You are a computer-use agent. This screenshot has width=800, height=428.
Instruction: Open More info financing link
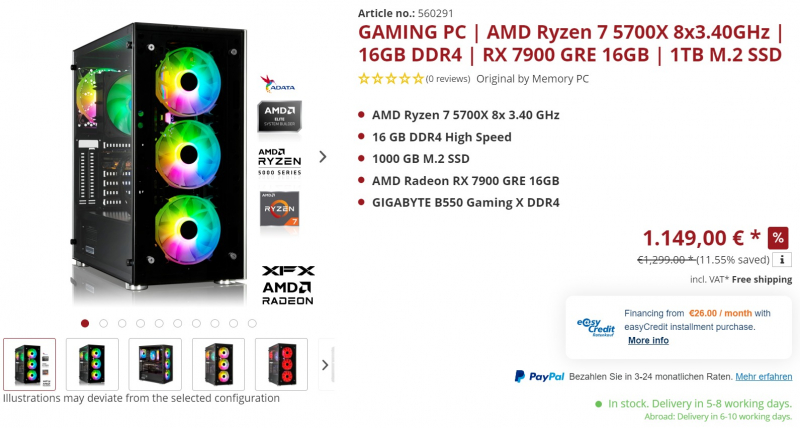click(648, 340)
